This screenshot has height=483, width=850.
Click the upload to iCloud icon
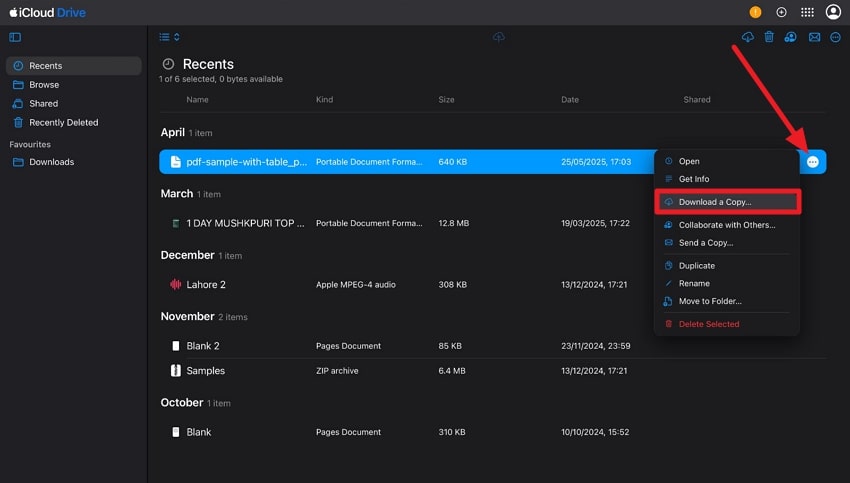(499, 37)
